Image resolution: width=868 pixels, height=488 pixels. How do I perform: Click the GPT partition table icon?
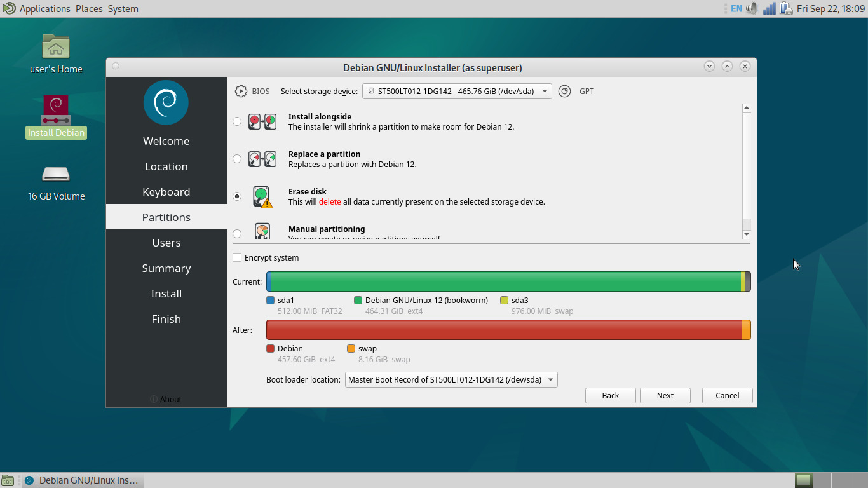point(564,91)
